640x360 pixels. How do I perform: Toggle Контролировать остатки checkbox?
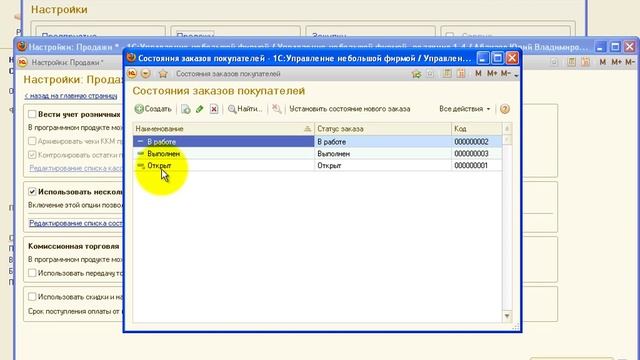coord(32,155)
